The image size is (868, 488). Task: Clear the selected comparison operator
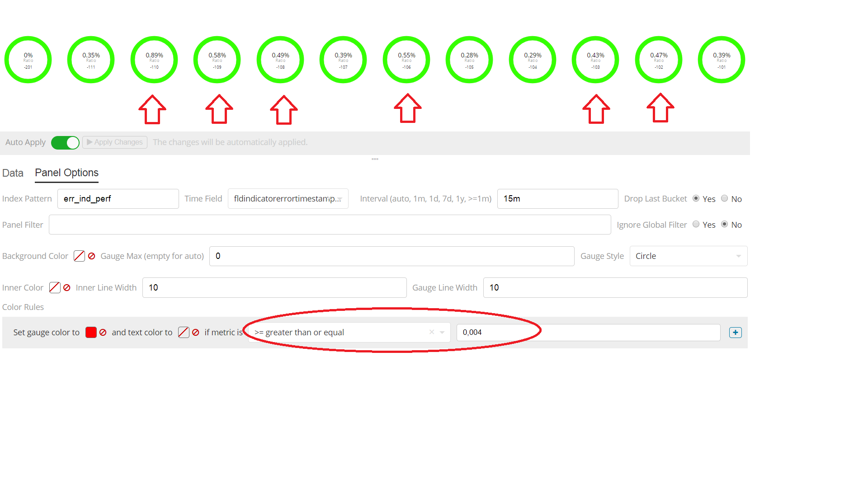[x=432, y=332]
